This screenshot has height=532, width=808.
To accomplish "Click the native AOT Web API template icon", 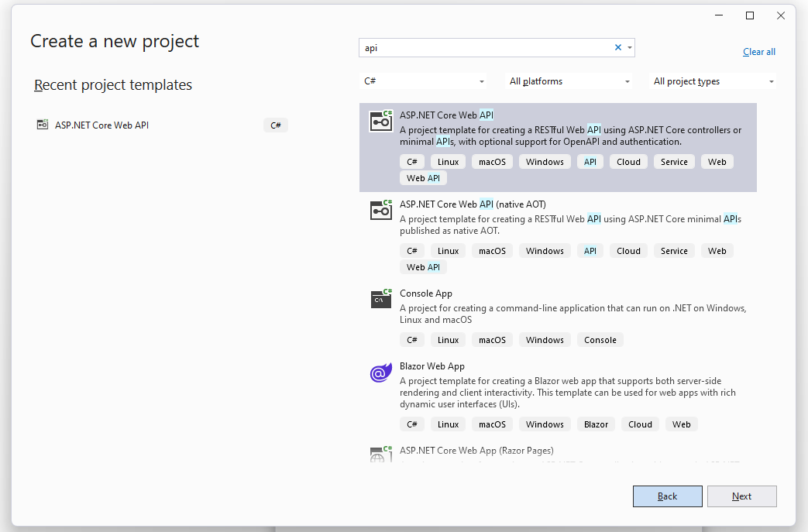I will click(380, 209).
